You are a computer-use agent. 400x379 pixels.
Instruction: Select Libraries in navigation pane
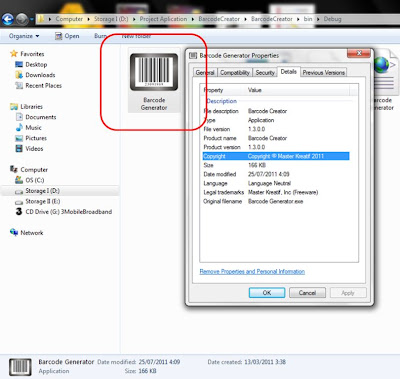coord(31,107)
